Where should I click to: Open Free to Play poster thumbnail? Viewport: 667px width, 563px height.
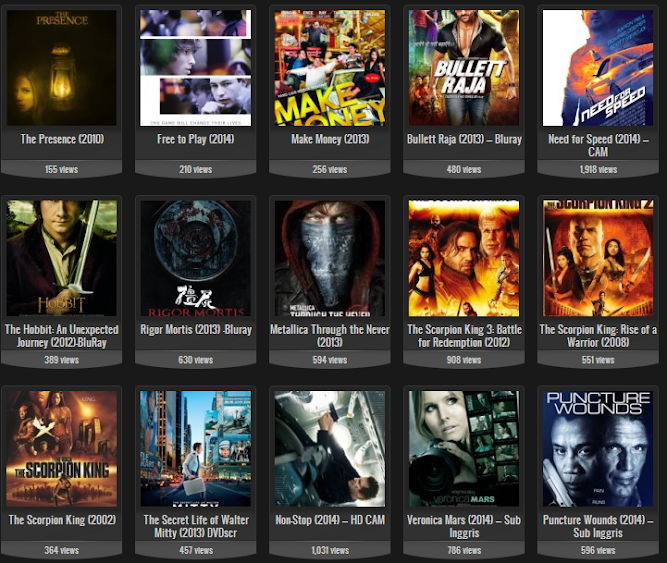coord(196,68)
